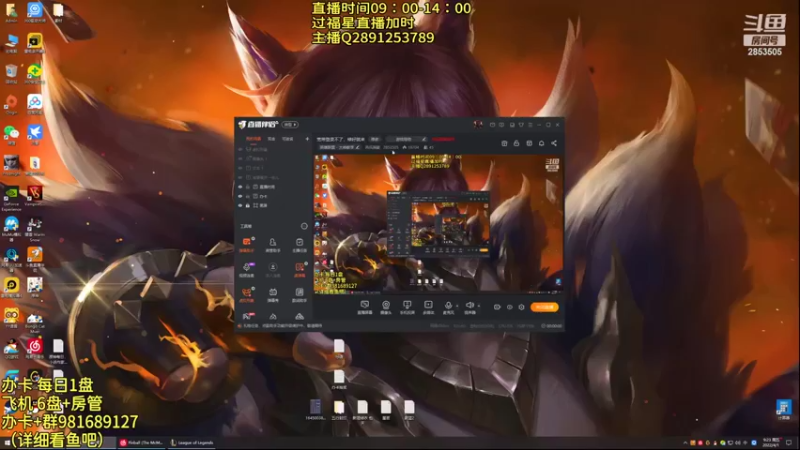The height and width of the screenshot is (450, 800).
Task: Show the hidden second source row via eye
Action: point(240,159)
